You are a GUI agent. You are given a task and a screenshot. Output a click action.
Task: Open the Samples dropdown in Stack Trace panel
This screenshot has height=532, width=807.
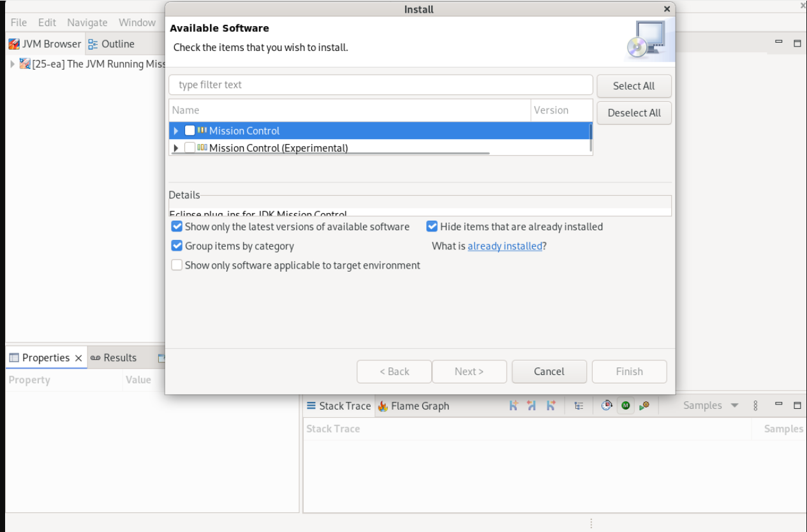pos(734,406)
